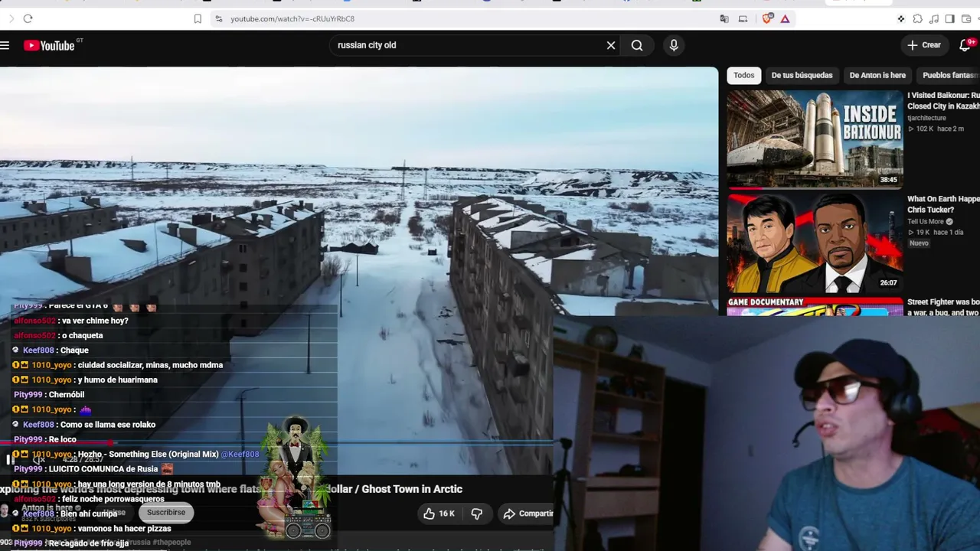Open the Inside Baikonur video thumbnail

pyautogui.click(x=815, y=139)
